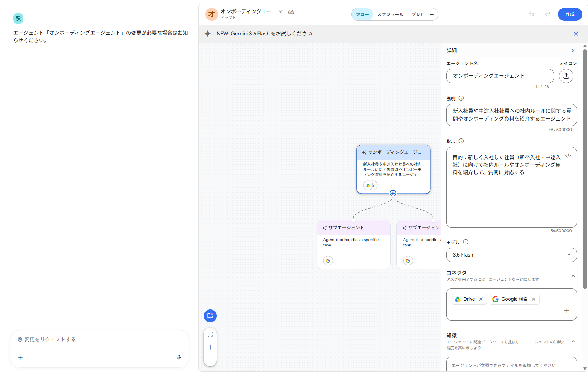Click Google icon on first サブエージェント card
Image resolution: width=588 pixels, height=376 pixels.
(x=328, y=260)
